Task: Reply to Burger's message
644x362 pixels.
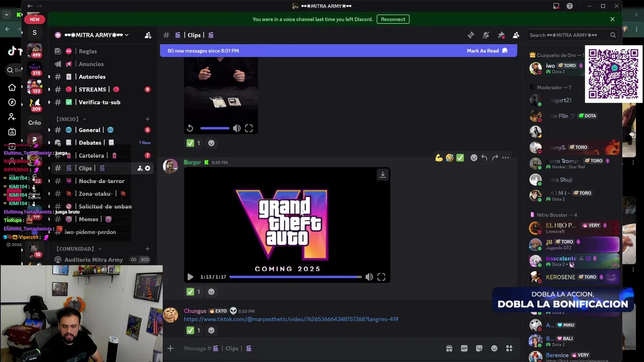Action: 484,158
